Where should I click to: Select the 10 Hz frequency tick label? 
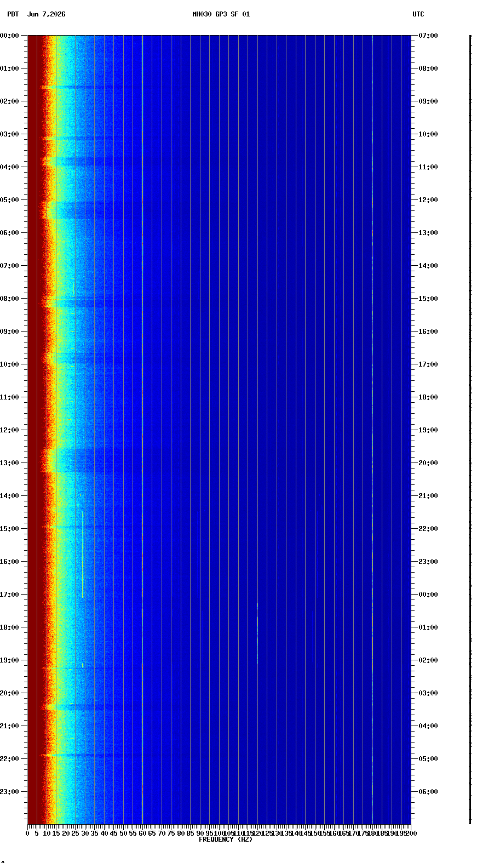(47, 833)
